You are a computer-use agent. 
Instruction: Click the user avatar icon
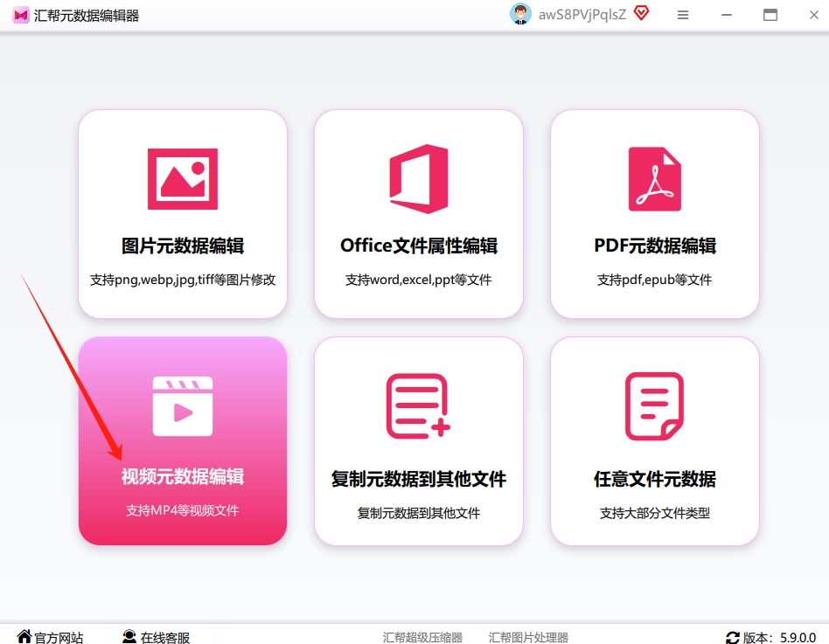[x=520, y=14]
